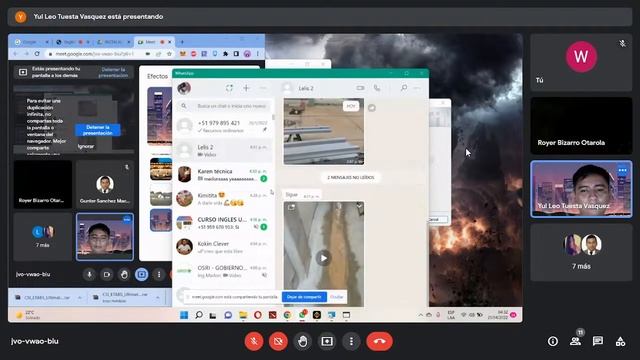Open the Lelis 2 chat row
This screenshot has width=640, height=360.
click(223, 151)
